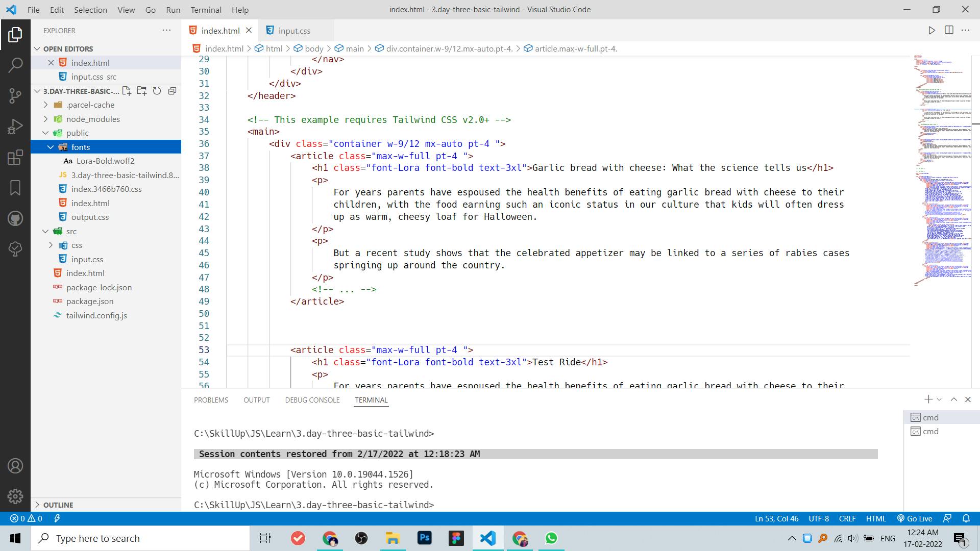This screenshot has width=980, height=551.
Task: Open the notifications bell in status bar
Action: coord(966,518)
